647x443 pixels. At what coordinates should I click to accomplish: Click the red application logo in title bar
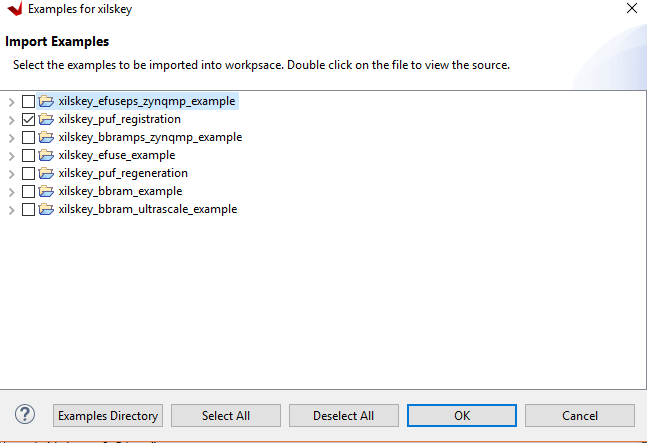[15, 9]
